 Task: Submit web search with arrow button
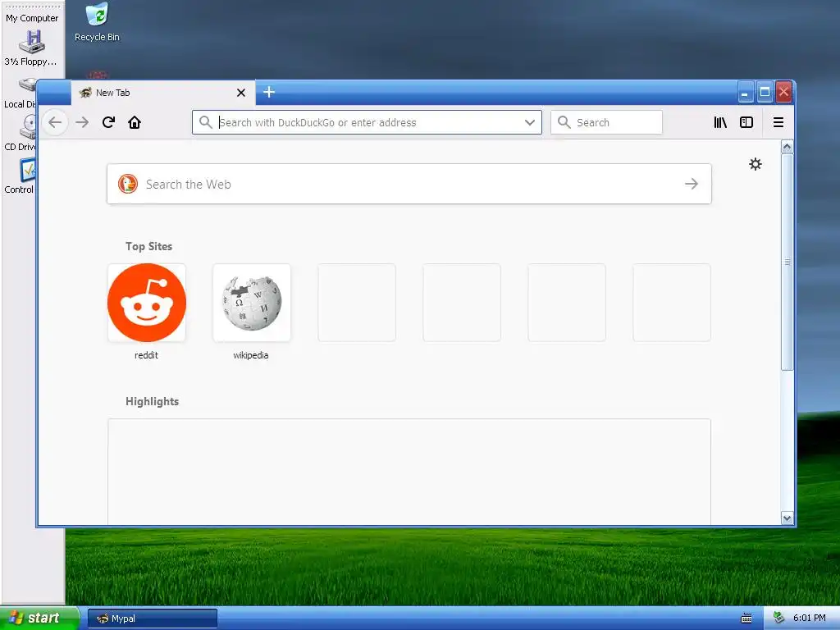pos(692,184)
